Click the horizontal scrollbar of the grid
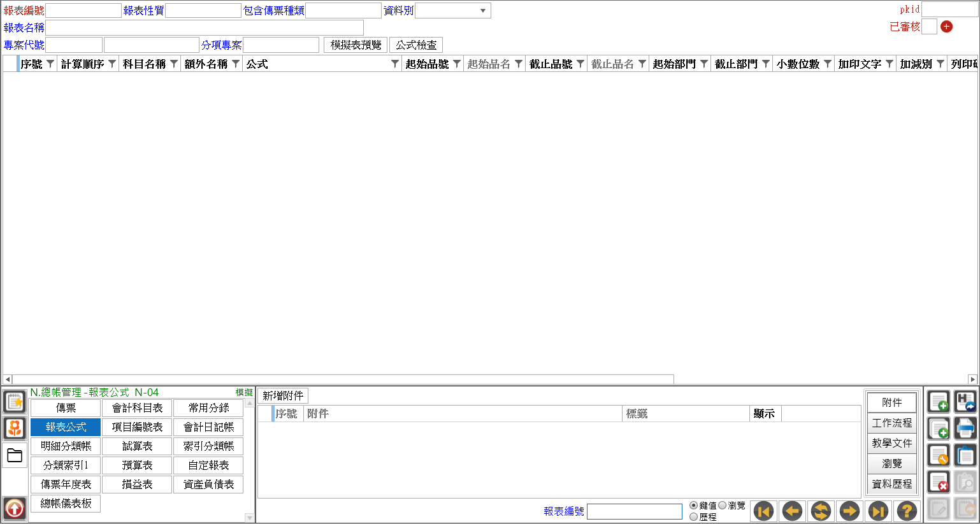Viewport: 980px width, 524px height. click(x=343, y=379)
